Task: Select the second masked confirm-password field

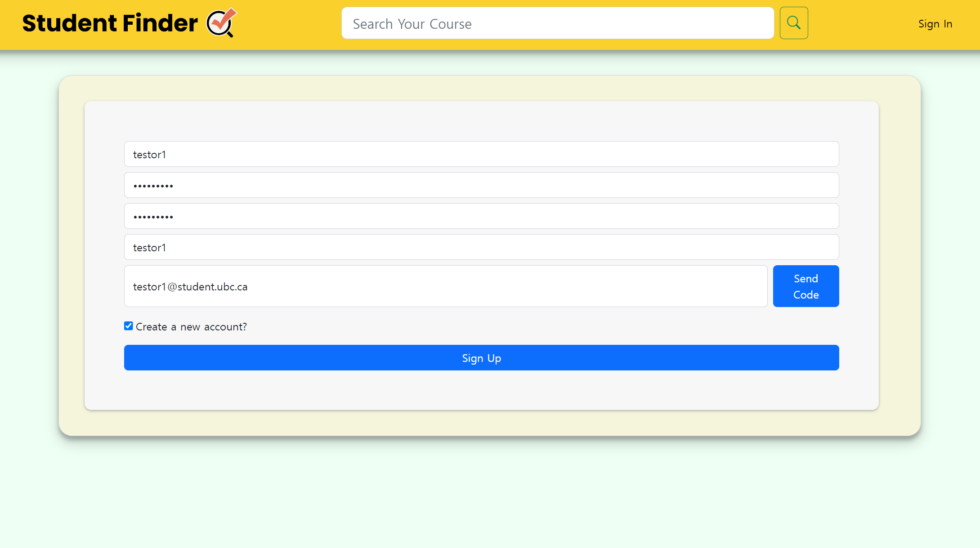Action: 481,216
